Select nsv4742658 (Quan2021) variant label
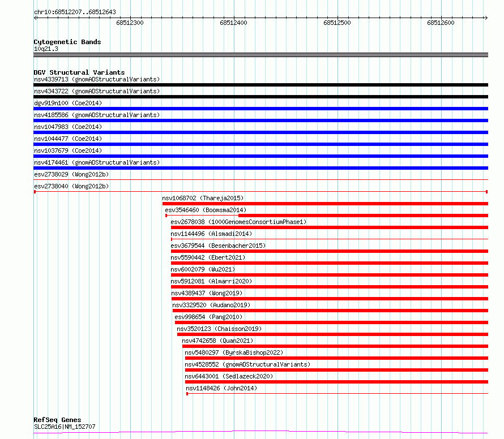Viewport: 504px width, 439px height. [217, 341]
